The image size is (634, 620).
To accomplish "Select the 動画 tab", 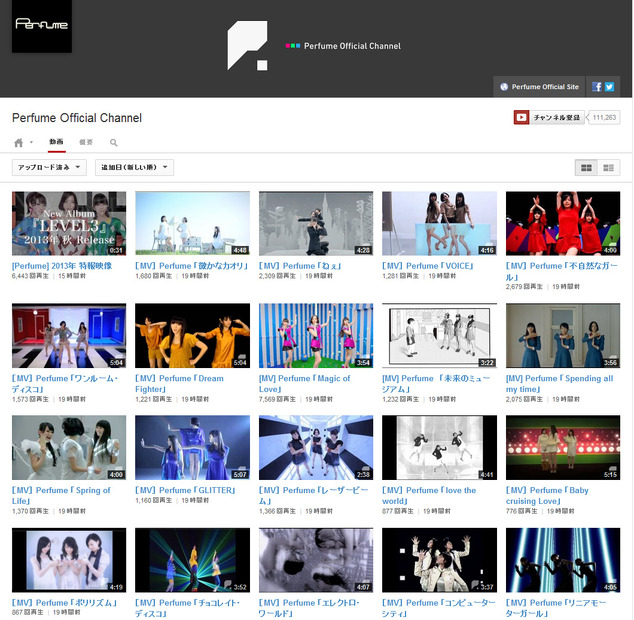I will tap(57, 142).
